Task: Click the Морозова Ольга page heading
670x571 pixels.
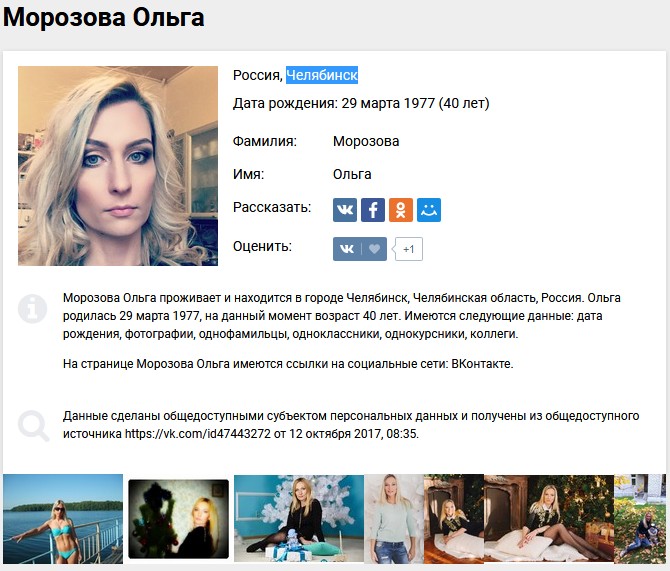Action: point(103,18)
